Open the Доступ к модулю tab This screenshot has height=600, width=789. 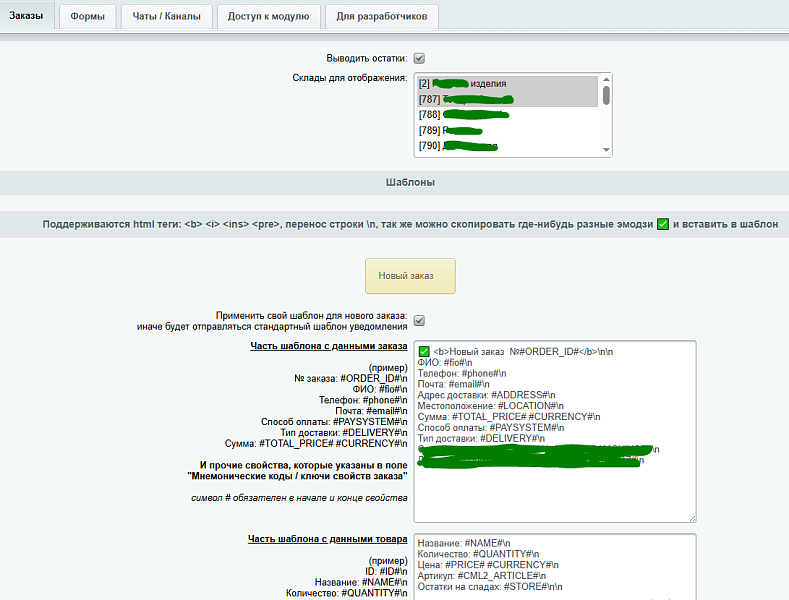click(x=269, y=17)
